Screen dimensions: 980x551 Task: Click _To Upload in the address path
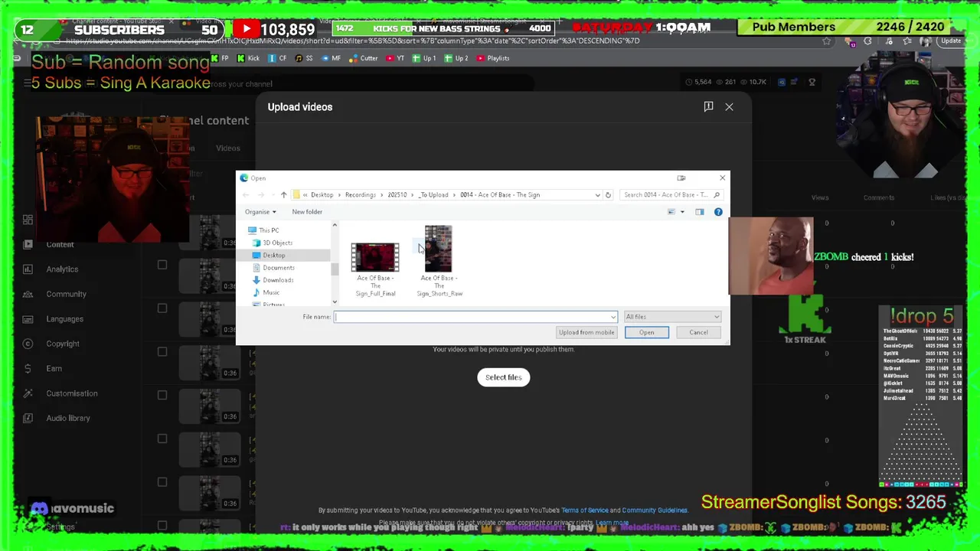tap(433, 195)
